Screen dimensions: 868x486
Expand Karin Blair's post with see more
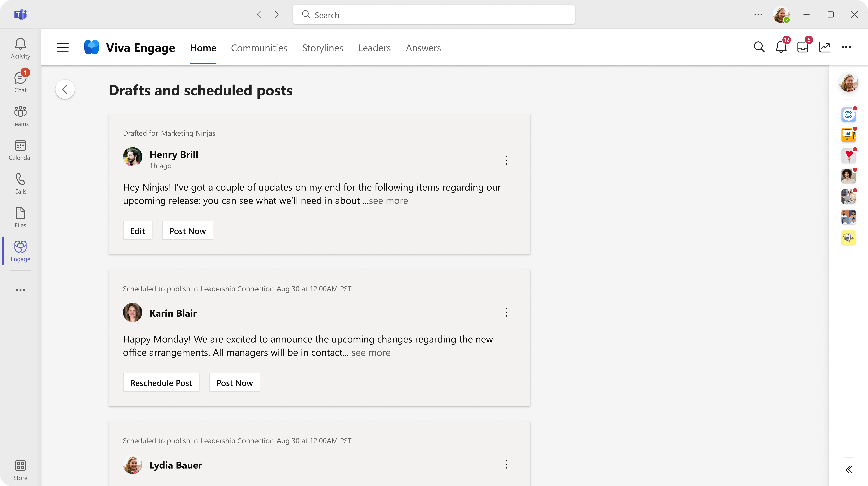(x=370, y=352)
